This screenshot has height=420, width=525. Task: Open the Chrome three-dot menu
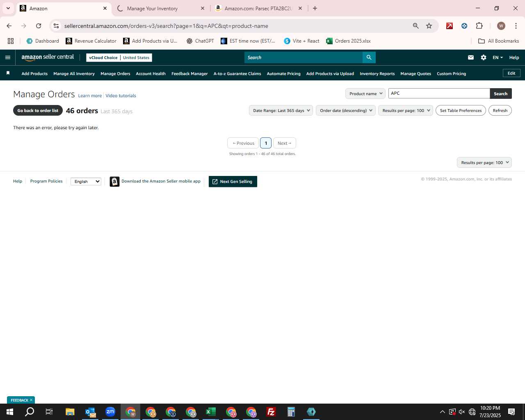pyautogui.click(x=516, y=26)
